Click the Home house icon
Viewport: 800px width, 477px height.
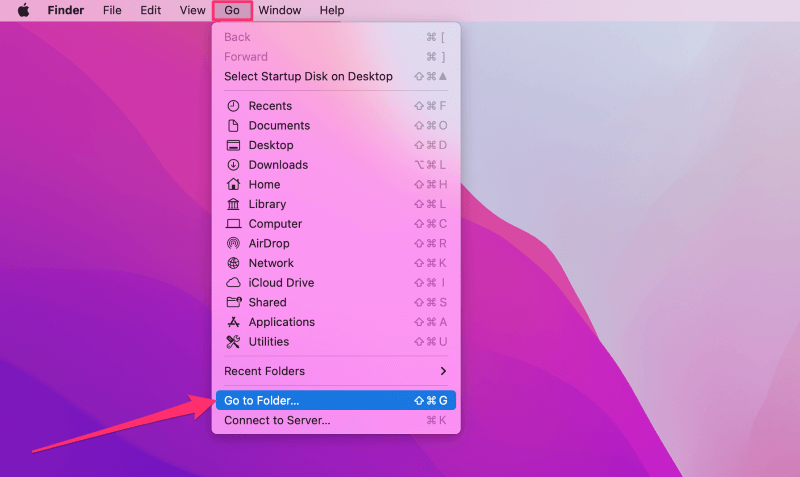pos(233,184)
